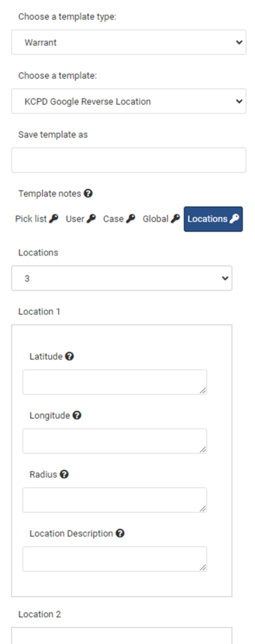Viewport: 255px width, 644px height.
Task: Click the Radius help question icon
Action: tap(64, 474)
